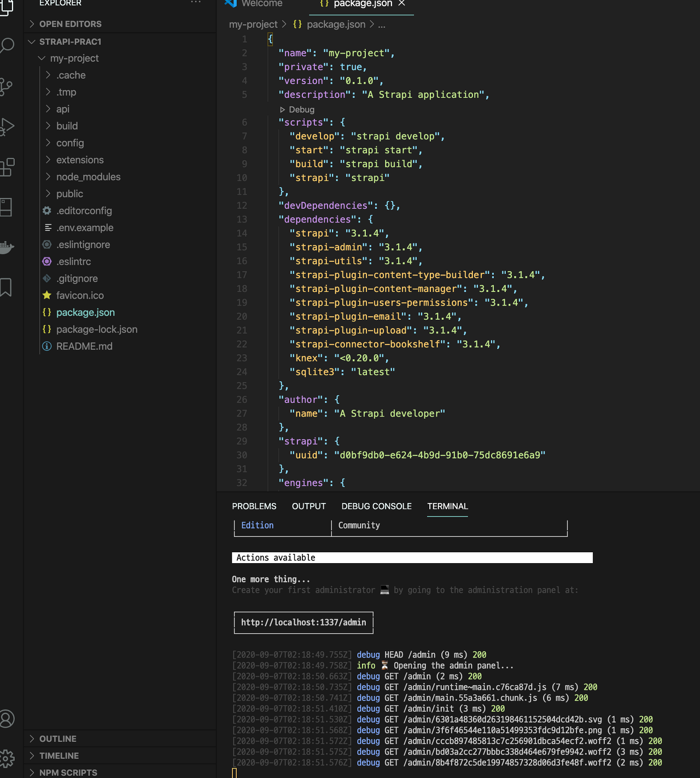The image size is (700, 778).
Task: Switch to the Welcome editor tab
Action: point(262,3)
